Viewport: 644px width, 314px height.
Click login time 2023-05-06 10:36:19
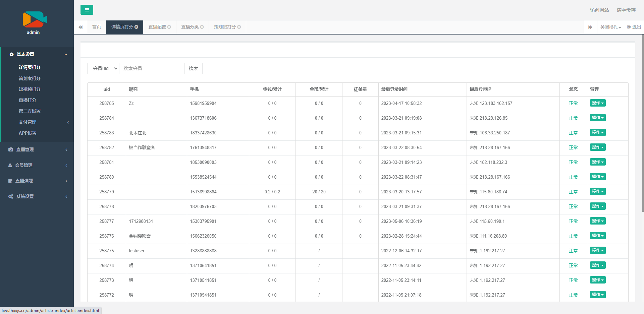pyautogui.click(x=401, y=221)
